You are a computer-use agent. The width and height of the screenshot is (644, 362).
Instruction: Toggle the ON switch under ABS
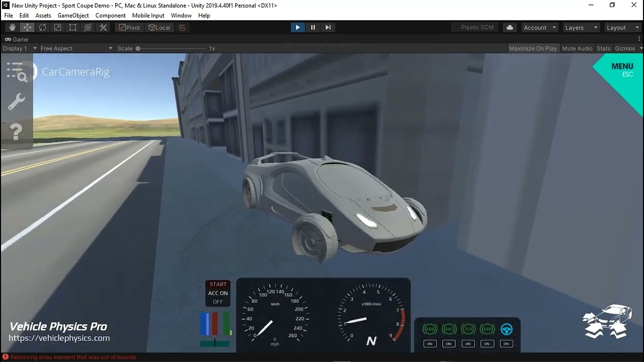tap(430, 344)
